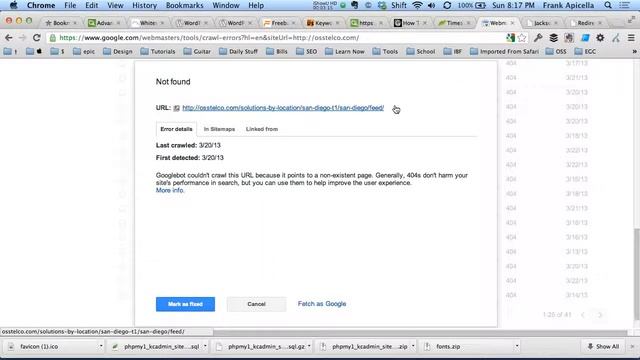Reload the page with the refresh icon
The width and height of the screenshot is (640, 360).
[36, 38]
